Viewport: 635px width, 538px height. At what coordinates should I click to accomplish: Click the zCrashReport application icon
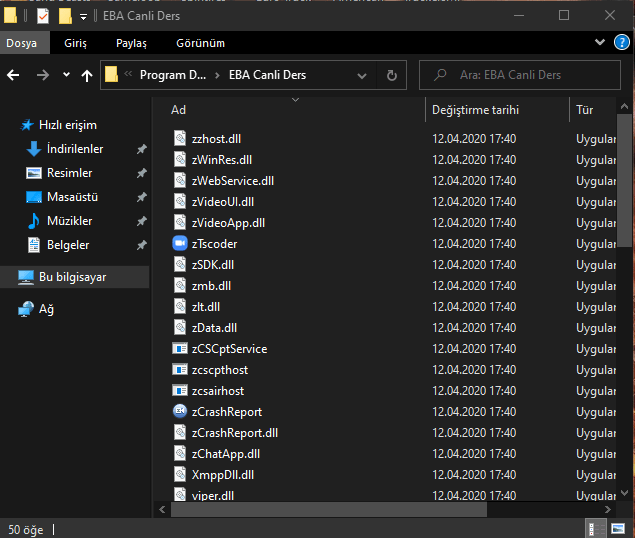180,411
